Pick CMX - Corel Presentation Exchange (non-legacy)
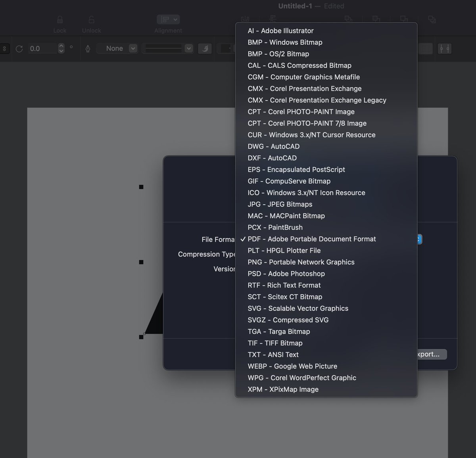The width and height of the screenshot is (476, 458). coord(326,88)
